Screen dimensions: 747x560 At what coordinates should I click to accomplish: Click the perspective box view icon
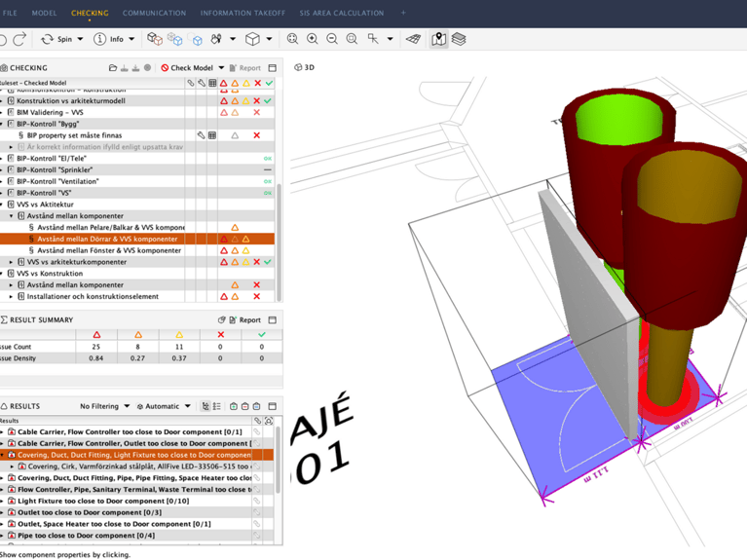click(x=252, y=39)
